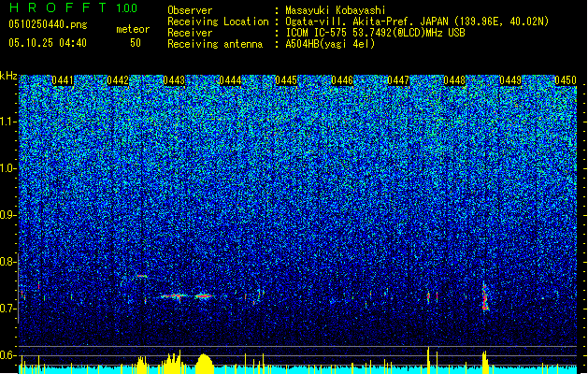Click the 0.7 kHz axis label
Image resolution: width=588 pixels, height=374 pixels.
[8, 309]
